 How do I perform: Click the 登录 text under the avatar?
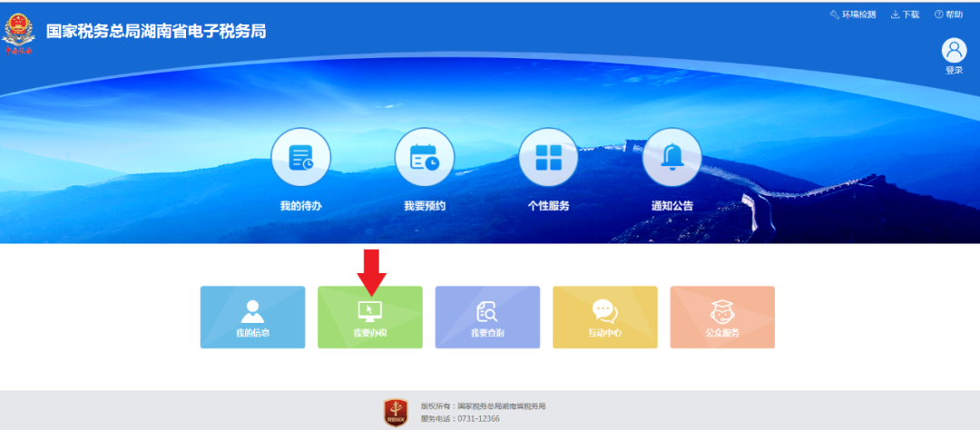[x=954, y=71]
